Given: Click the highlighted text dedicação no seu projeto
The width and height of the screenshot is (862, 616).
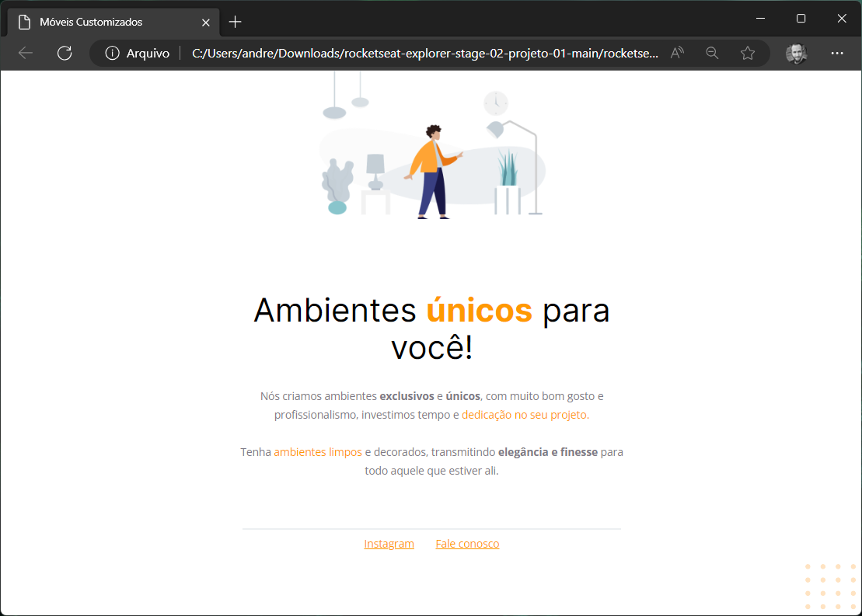Looking at the screenshot, I should pos(525,414).
